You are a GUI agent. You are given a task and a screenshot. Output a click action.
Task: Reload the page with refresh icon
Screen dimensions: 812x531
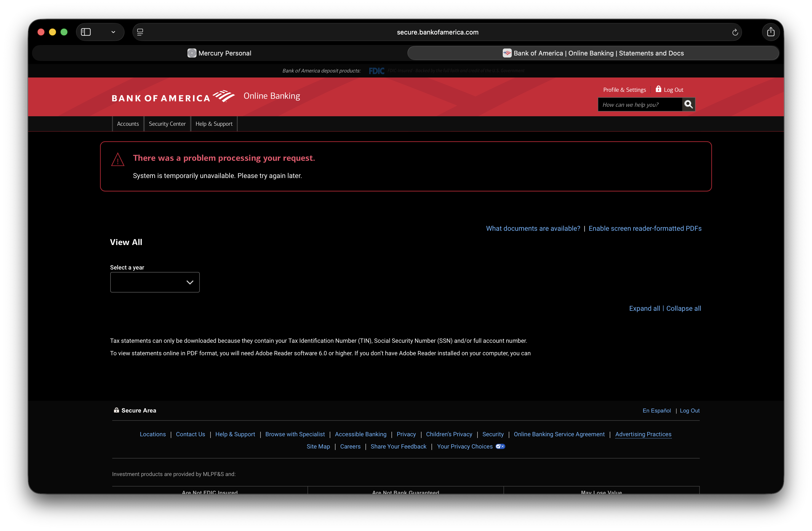[x=735, y=32]
